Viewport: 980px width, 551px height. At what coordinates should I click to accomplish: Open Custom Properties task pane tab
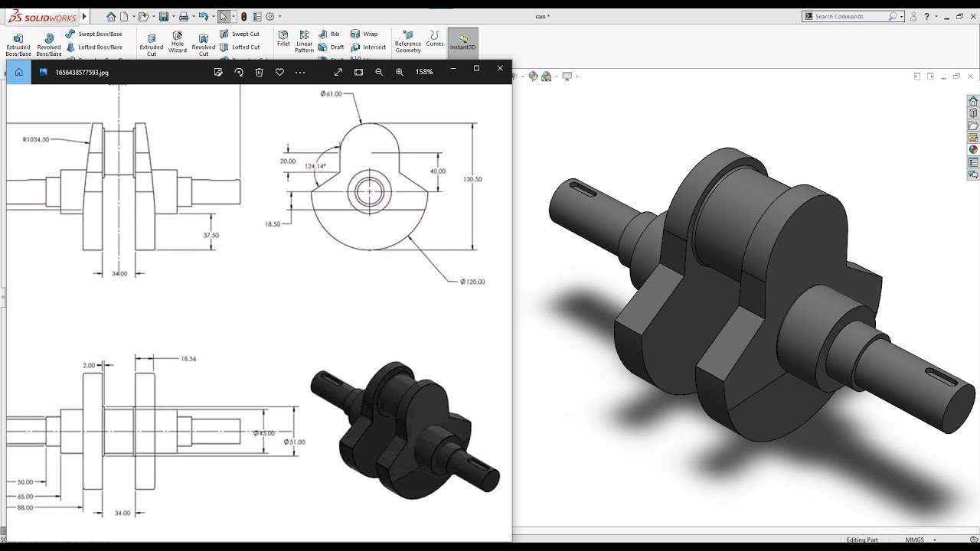click(973, 162)
